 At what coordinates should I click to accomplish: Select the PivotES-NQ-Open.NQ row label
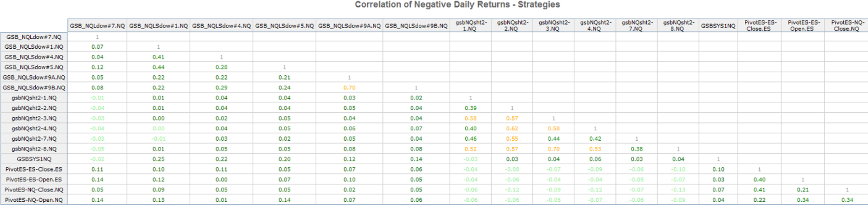34,200
